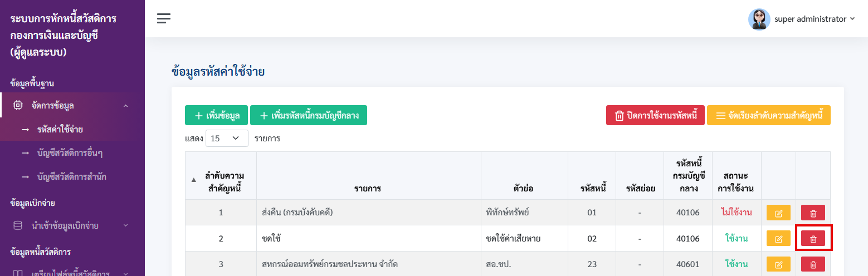Delete the สหกรณ์ออมทรัพย์กรมชลประทาน จำกัด row
The height and width of the screenshot is (276, 868).
[x=813, y=264]
